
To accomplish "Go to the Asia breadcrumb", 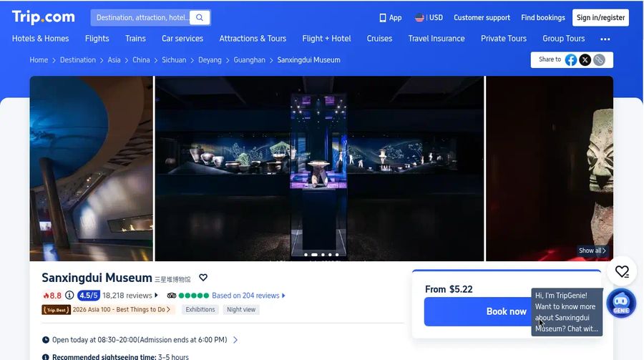I will tap(114, 60).
